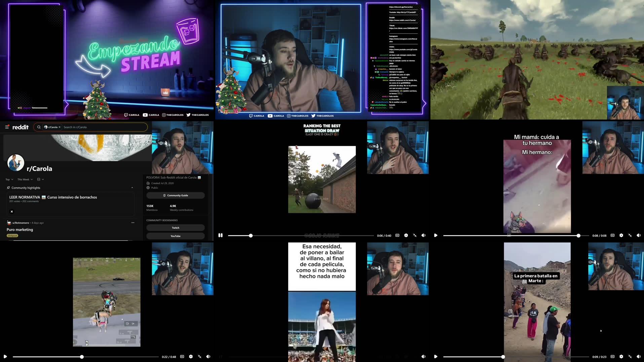Viewport: 644px width, 362px height.
Task: Collapse the Community highlights section
Action: pos(132,188)
